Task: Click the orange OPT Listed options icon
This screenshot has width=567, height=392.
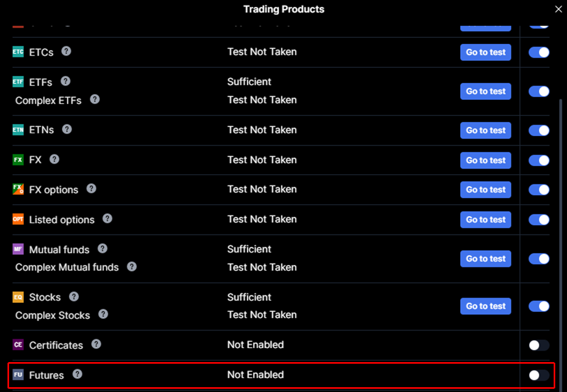Action: click(18, 219)
